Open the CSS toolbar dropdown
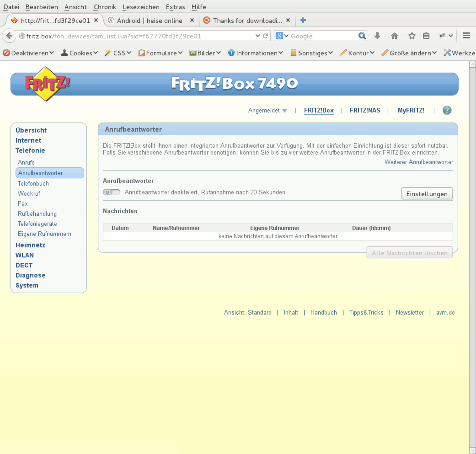476x454 pixels. [x=118, y=53]
